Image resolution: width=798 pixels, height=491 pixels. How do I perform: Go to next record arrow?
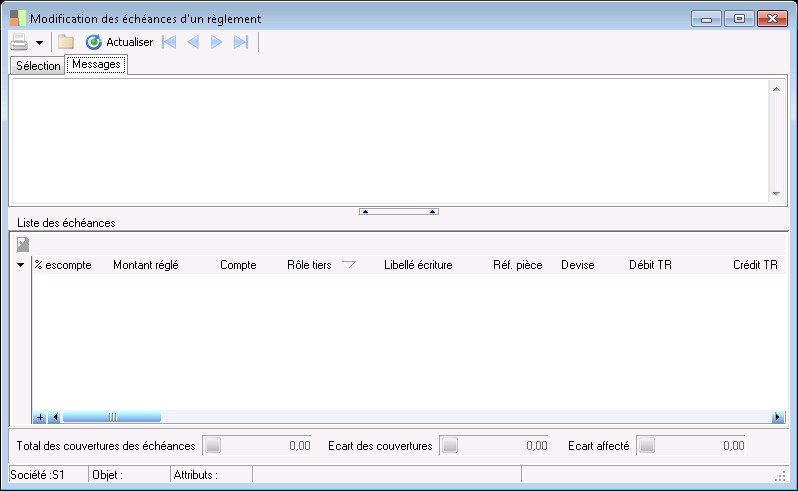click(x=216, y=42)
